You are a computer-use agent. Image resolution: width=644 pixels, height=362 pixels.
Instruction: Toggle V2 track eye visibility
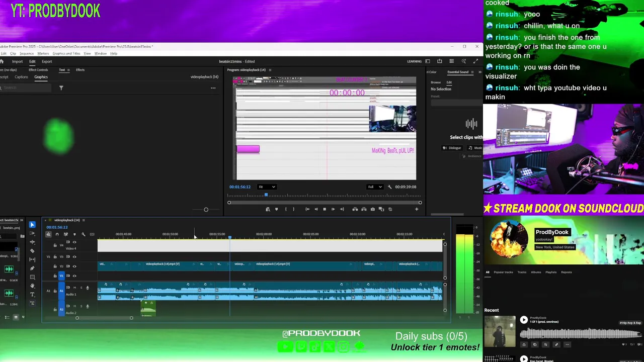(x=74, y=266)
